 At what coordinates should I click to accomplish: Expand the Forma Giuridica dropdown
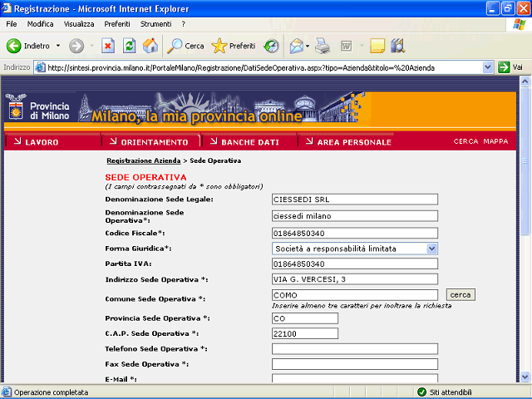click(x=431, y=248)
